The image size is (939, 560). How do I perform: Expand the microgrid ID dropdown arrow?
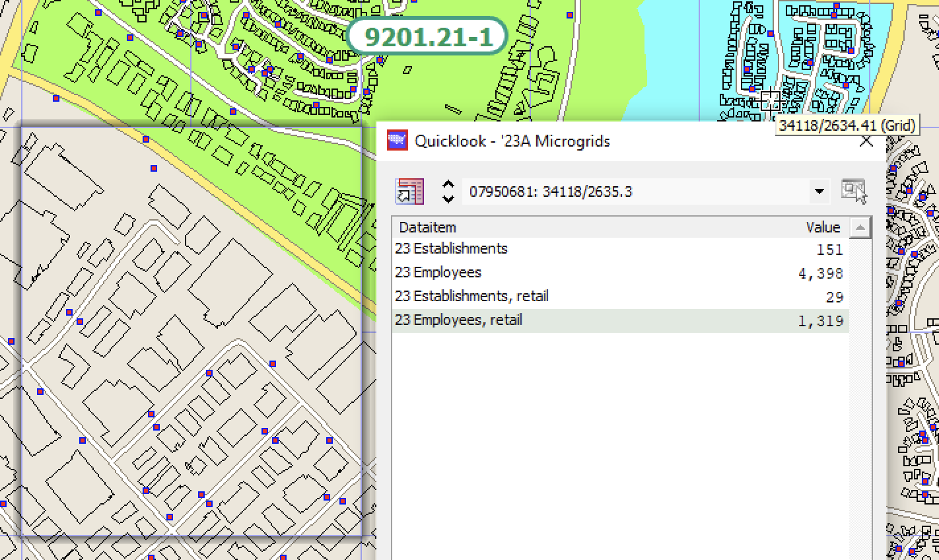819,192
